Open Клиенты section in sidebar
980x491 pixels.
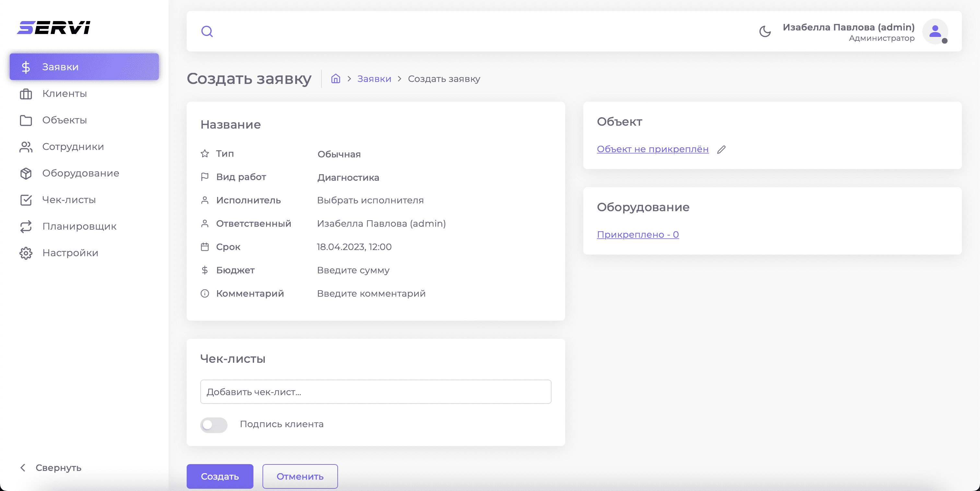[x=64, y=94]
